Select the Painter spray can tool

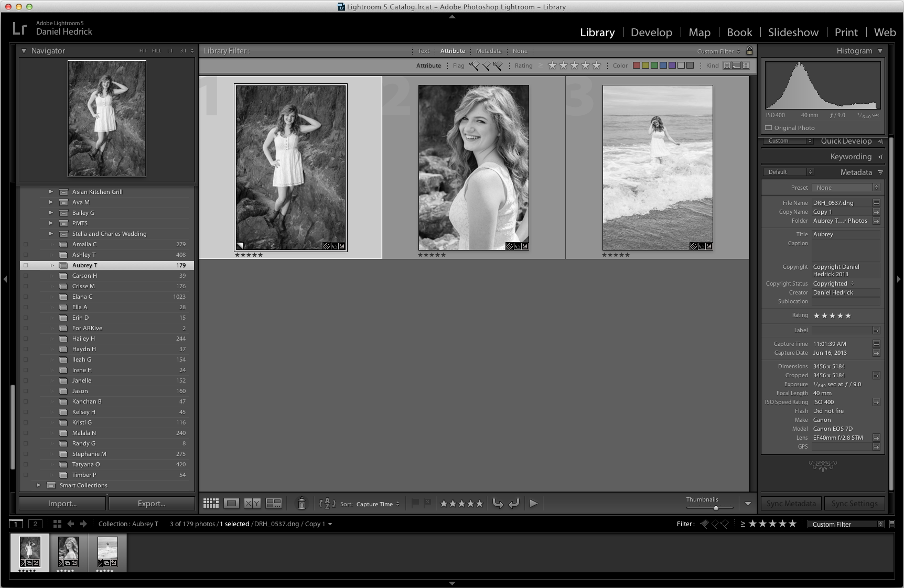click(302, 504)
